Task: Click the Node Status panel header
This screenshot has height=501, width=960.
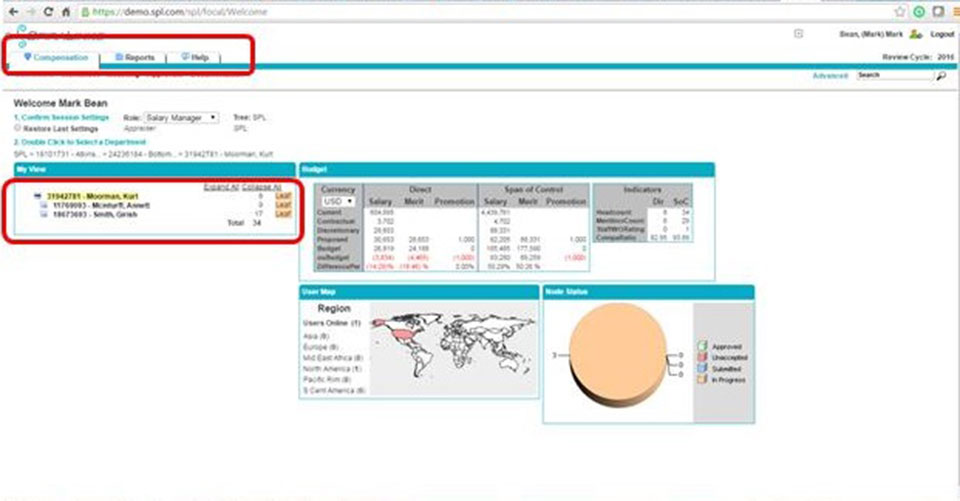Action: (x=648, y=292)
